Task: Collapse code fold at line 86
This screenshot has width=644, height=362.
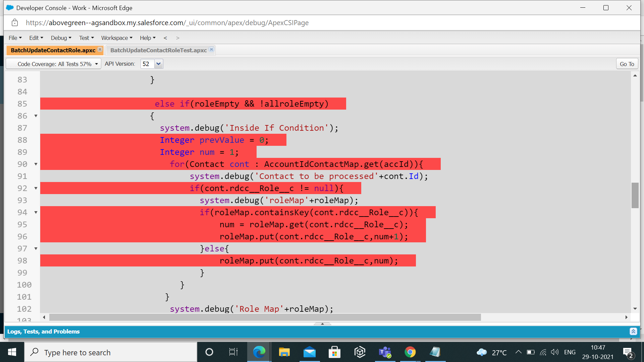Action: click(x=36, y=116)
